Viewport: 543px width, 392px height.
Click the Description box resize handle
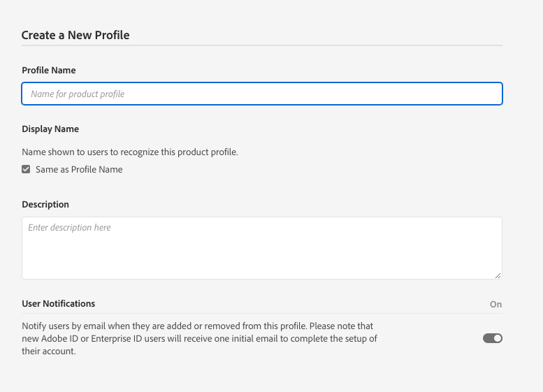click(498, 275)
